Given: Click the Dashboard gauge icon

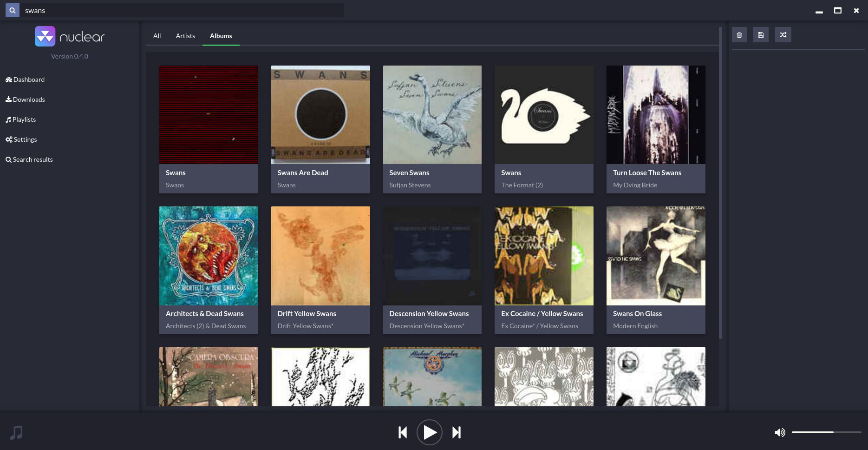Looking at the screenshot, I should (9, 79).
